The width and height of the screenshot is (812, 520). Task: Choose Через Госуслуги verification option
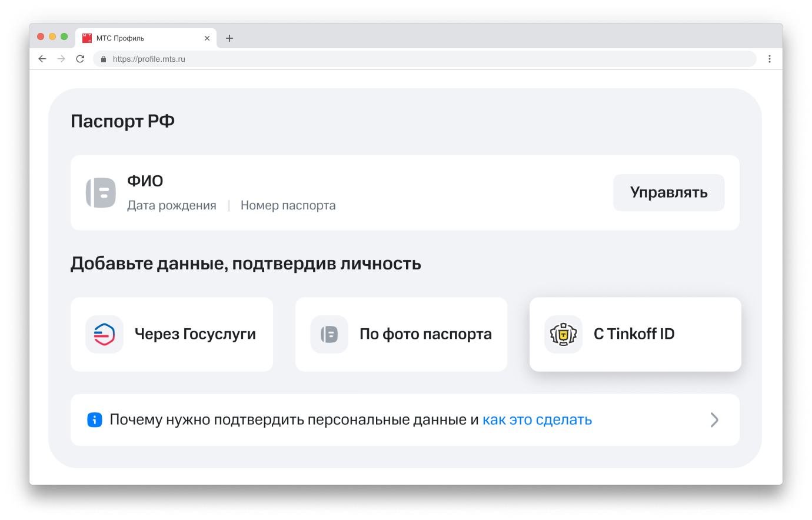click(172, 334)
